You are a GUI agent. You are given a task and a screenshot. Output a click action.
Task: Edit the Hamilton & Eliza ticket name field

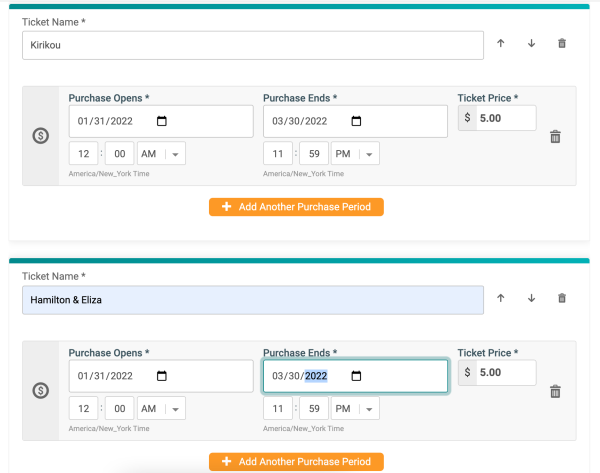[253, 300]
